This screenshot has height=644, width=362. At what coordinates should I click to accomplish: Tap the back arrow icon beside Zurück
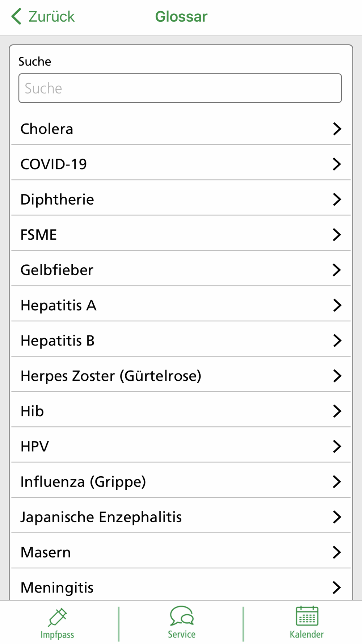tap(16, 17)
